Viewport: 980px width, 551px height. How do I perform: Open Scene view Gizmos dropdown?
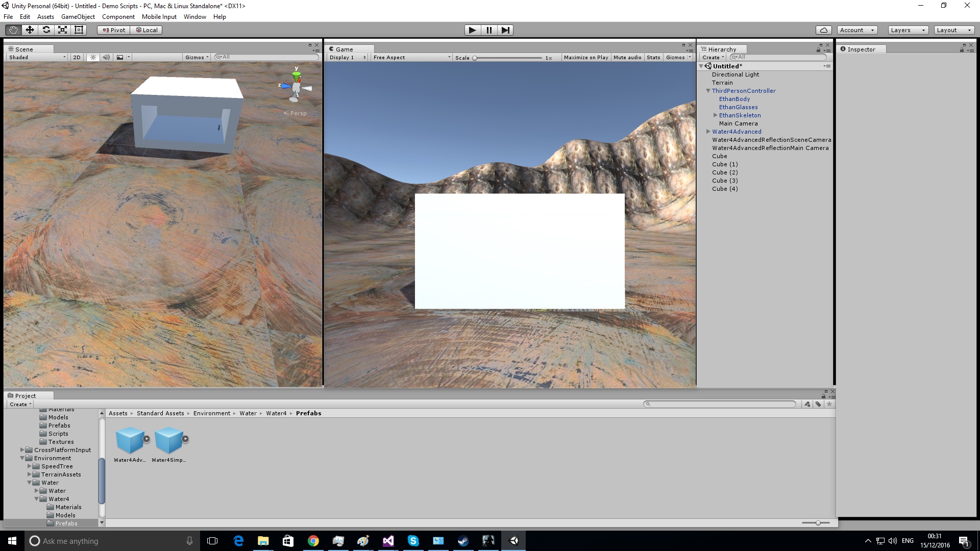tap(197, 57)
